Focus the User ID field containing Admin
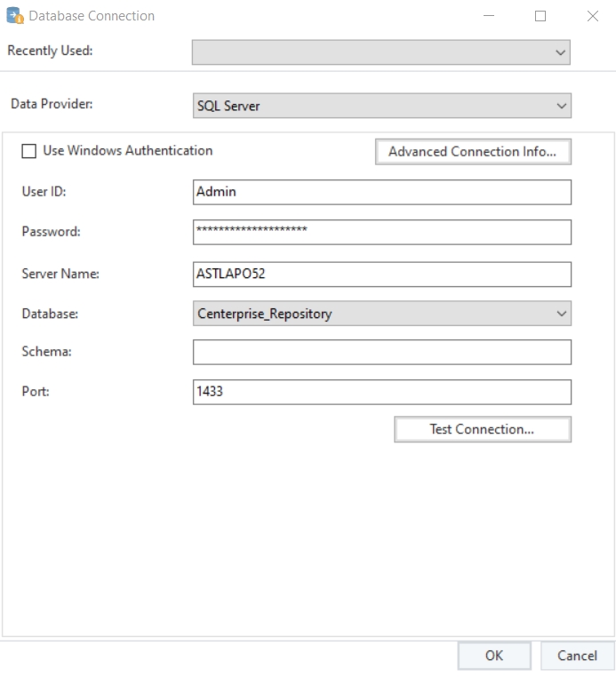The height and width of the screenshot is (677, 616). click(381, 192)
